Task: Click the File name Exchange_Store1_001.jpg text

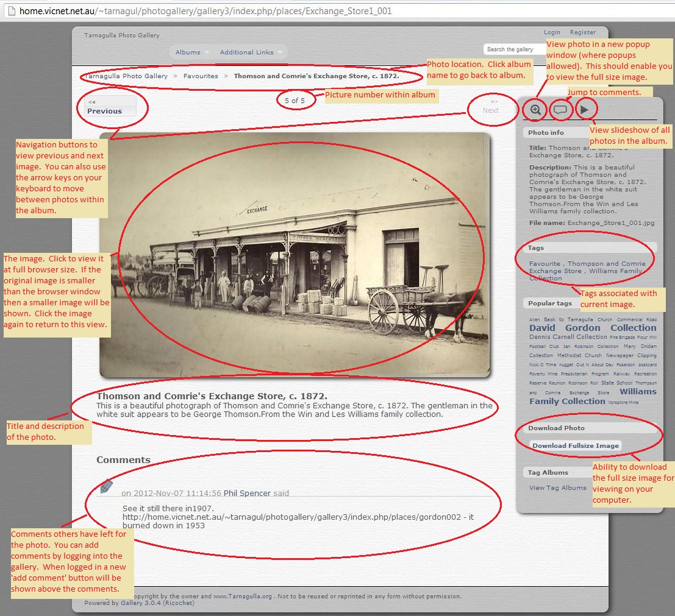Action: click(592, 223)
